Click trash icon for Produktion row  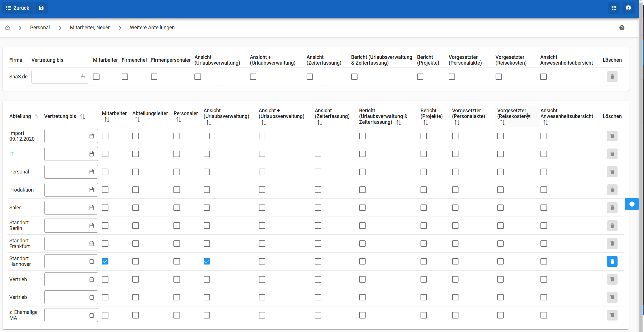(612, 190)
